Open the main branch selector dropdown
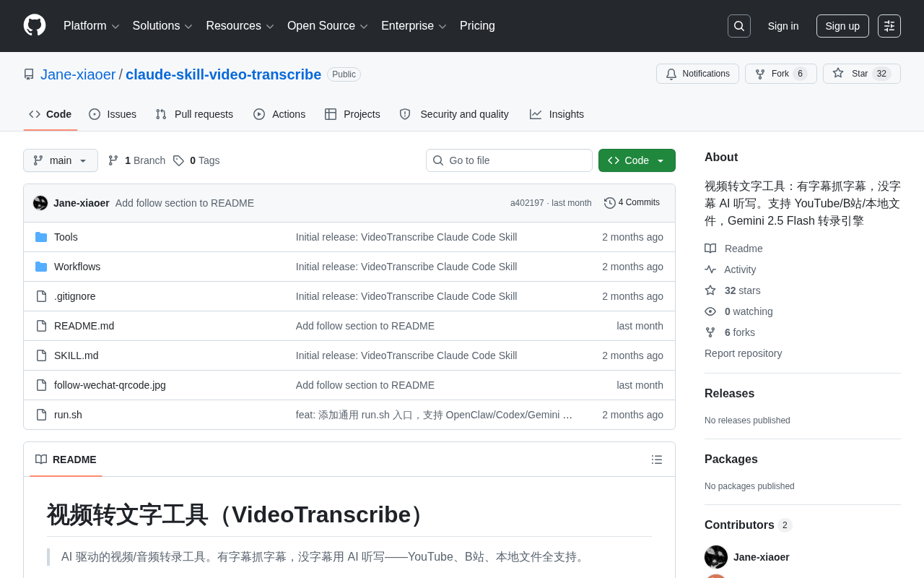 [x=61, y=160]
